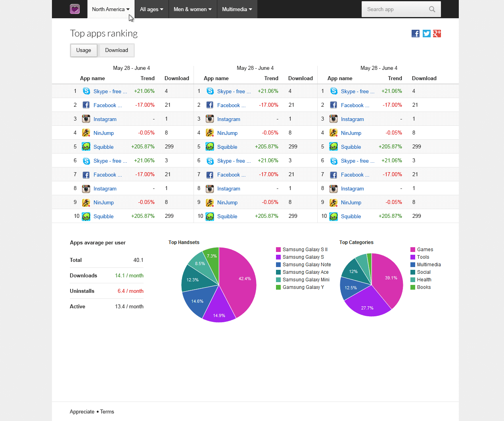The height and width of the screenshot is (421, 504).
Task: Share page via Facebook icon
Action: [x=416, y=34]
